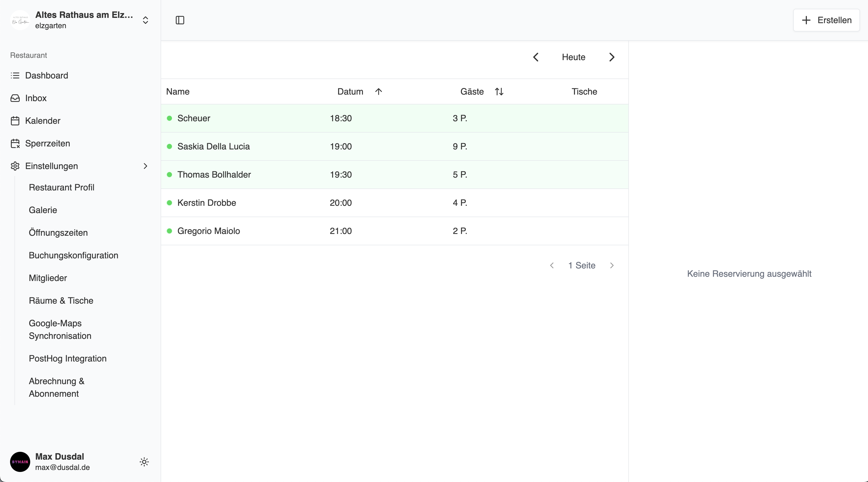Click the Erstellen button
868x482 pixels.
coord(826,20)
